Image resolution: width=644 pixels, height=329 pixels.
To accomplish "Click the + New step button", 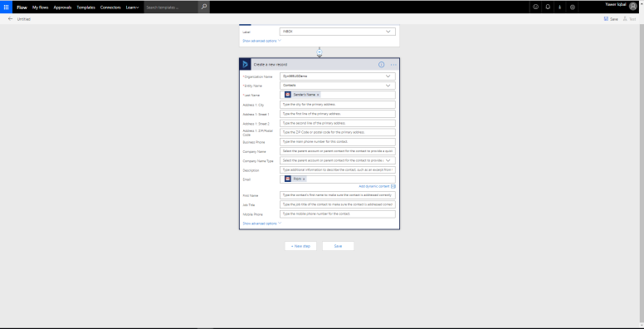I will 300,246.
